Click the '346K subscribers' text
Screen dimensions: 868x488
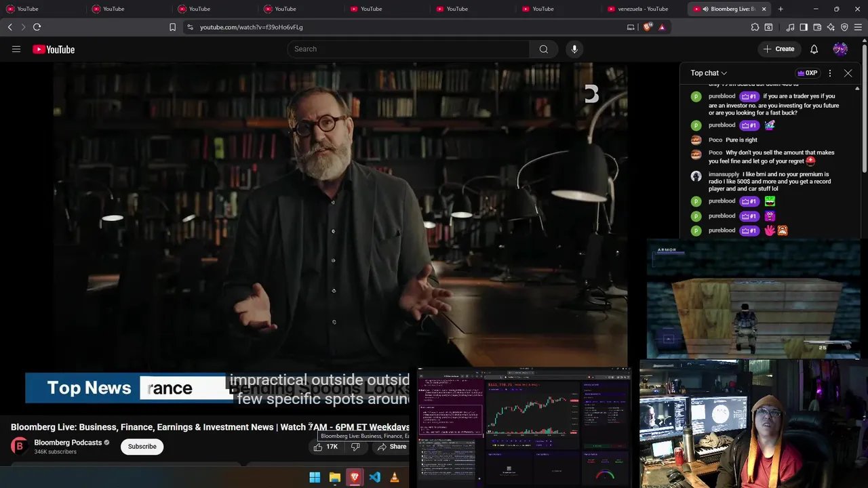(x=55, y=452)
